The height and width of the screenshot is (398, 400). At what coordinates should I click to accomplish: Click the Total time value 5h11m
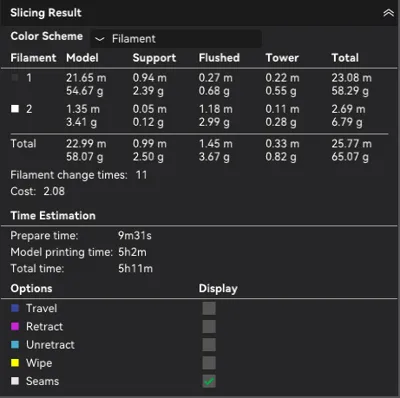point(135,268)
